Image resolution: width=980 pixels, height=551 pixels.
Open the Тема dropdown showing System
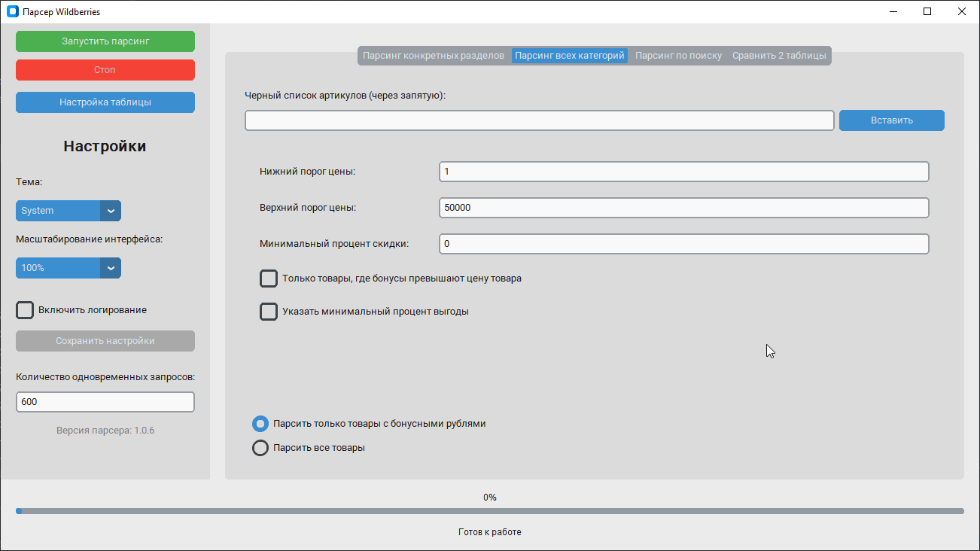pos(68,211)
